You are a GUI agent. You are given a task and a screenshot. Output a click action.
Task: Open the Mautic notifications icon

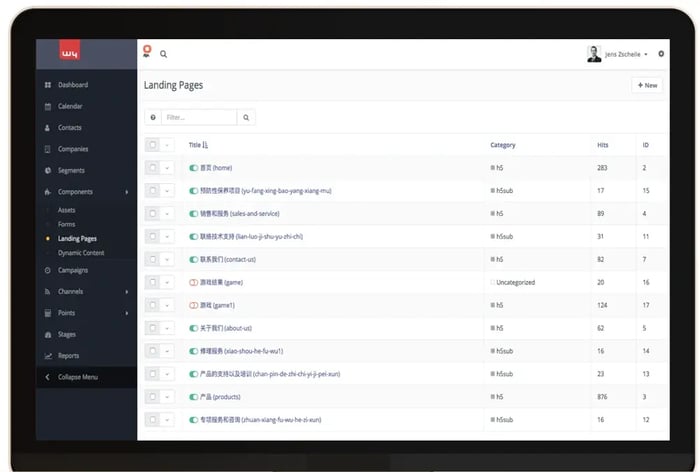tap(147, 51)
